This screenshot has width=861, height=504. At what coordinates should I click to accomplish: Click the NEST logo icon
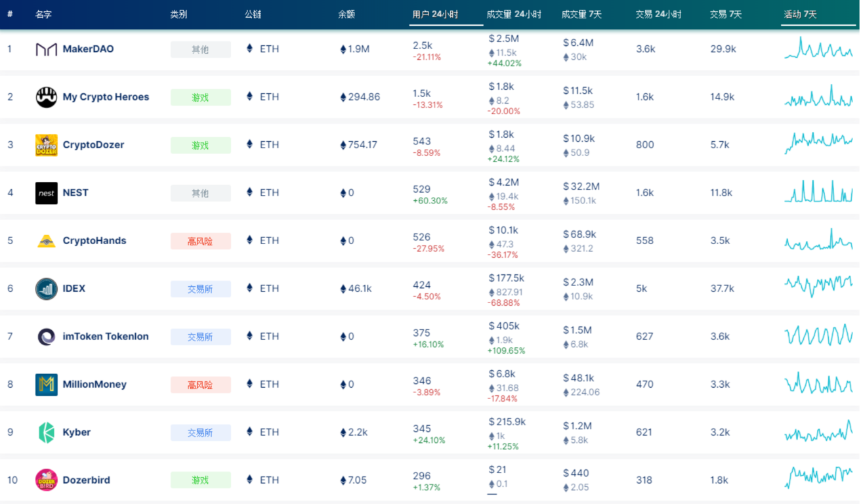[47, 193]
